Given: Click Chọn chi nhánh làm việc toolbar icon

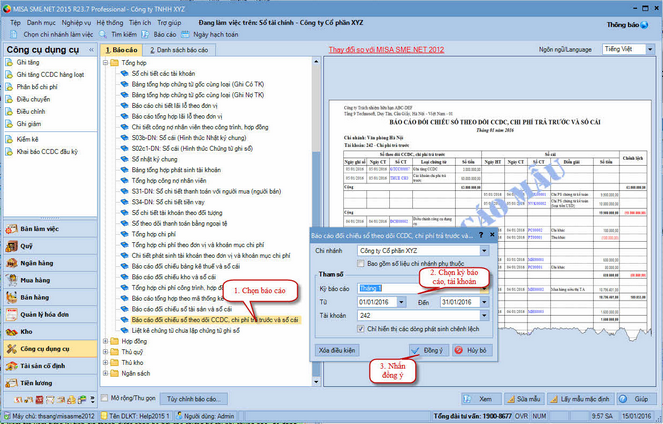Looking at the screenshot, I should [14, 34].
